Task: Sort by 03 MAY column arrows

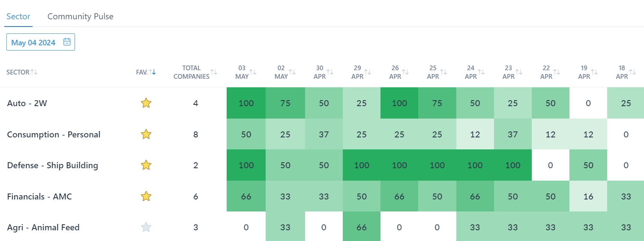Action: pyautogui.click(x=253, y=72)
